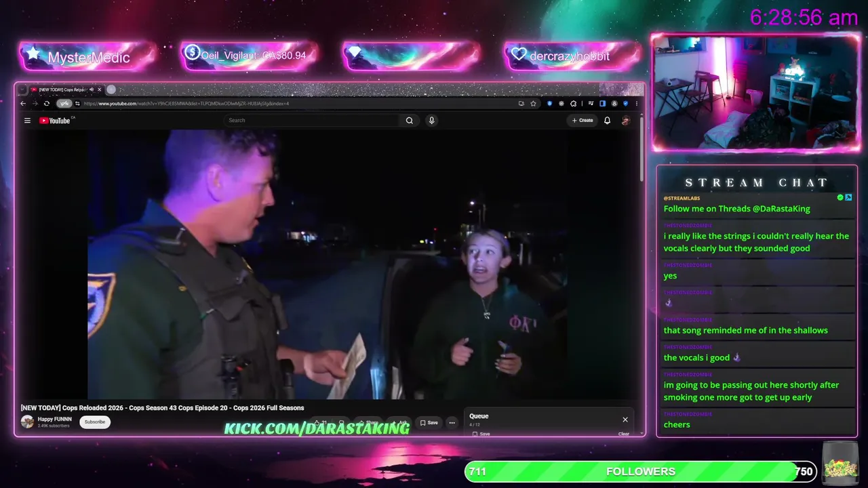The image size is (868, 488).
Task: Click the MysterMedic follower alert banner
Action: pyautogui.click(x=88, y=56)
